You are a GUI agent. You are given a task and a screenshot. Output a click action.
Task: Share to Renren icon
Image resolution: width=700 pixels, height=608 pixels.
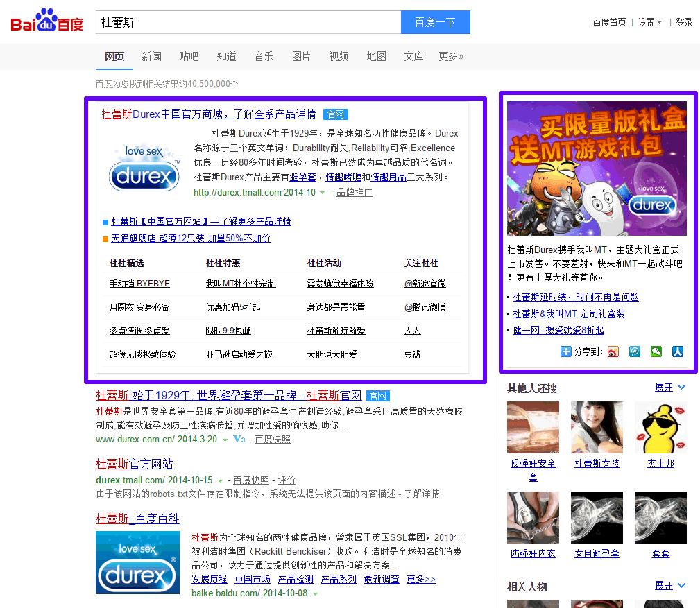tap(678, 351)
